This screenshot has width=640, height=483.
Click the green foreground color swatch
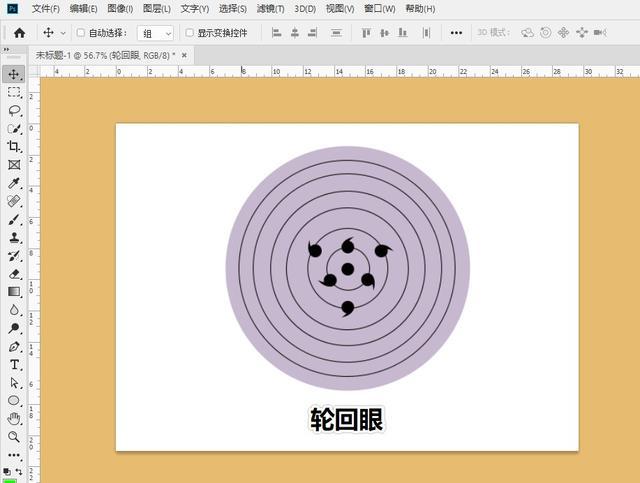[x=9, y=481]
